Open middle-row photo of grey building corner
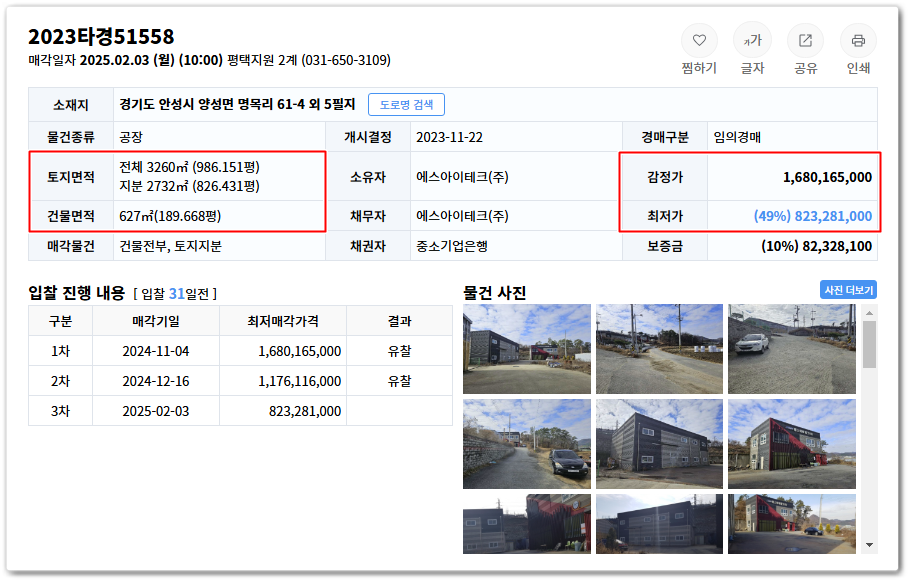 click(x=659, y=444)
